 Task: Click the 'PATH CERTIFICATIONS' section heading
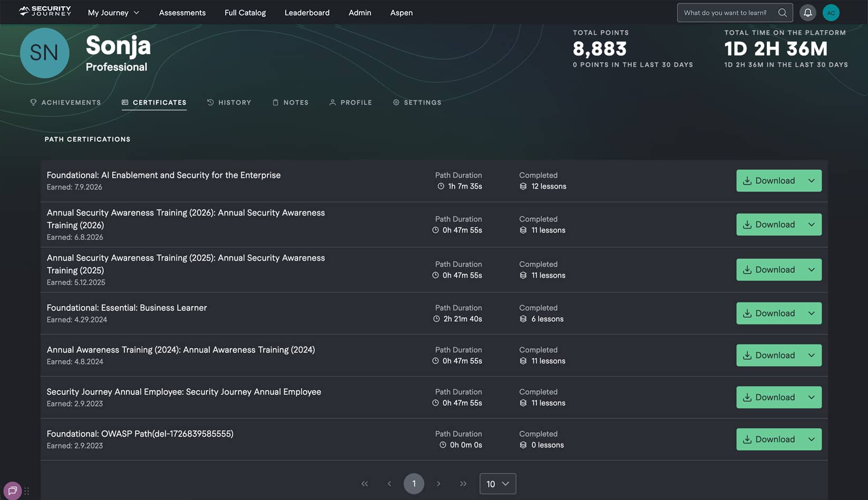[87, 139]
